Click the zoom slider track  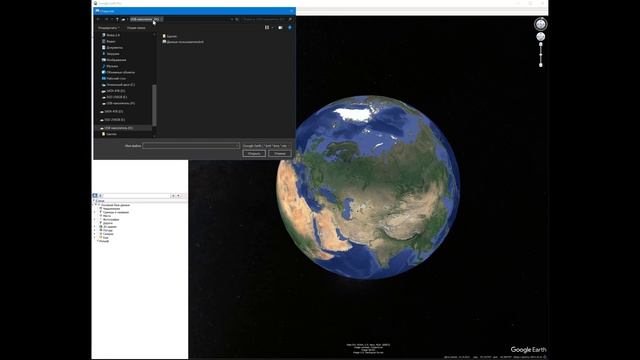[541, 54]
